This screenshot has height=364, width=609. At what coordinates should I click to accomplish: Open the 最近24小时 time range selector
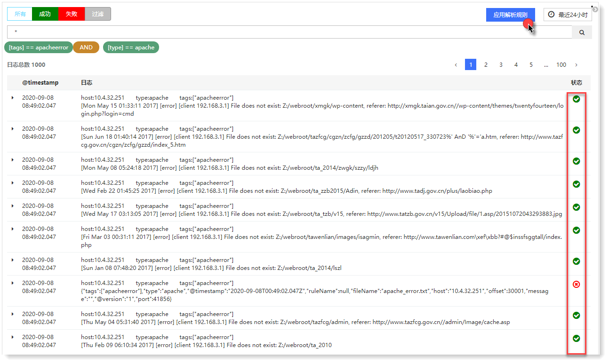point(568,15)
